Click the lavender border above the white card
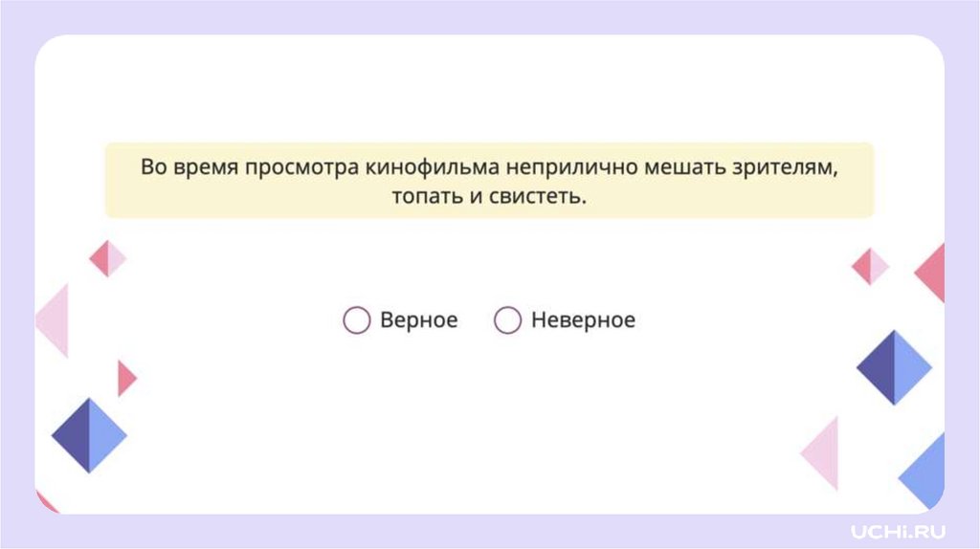The height and width of the screenshot is (549, 980). click(x=488, y=17)
